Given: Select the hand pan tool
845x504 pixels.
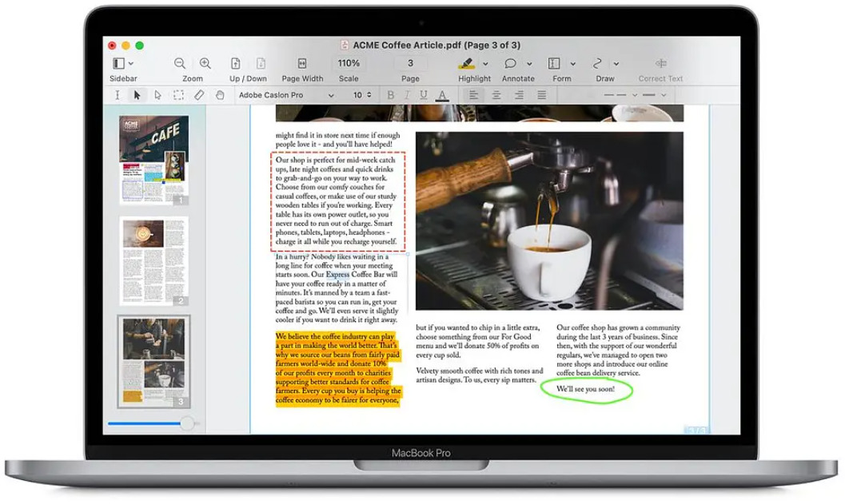Looking at the screenshot, I should coord(220,95).
